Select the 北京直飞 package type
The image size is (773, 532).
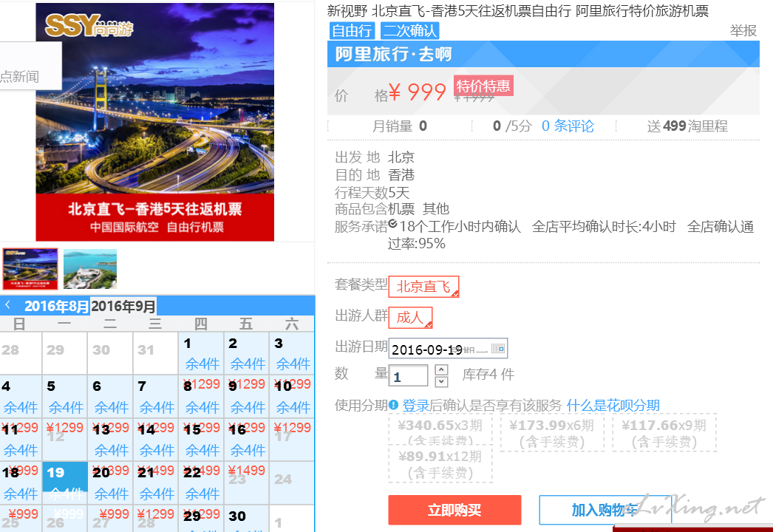coord(424,287)
